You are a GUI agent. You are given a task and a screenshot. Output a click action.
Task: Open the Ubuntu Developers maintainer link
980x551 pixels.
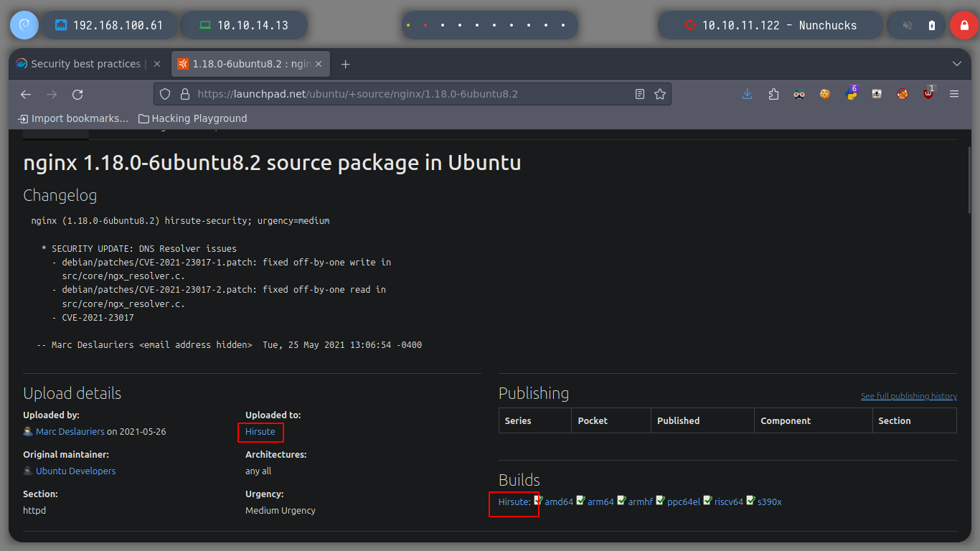tap(76, 471)
